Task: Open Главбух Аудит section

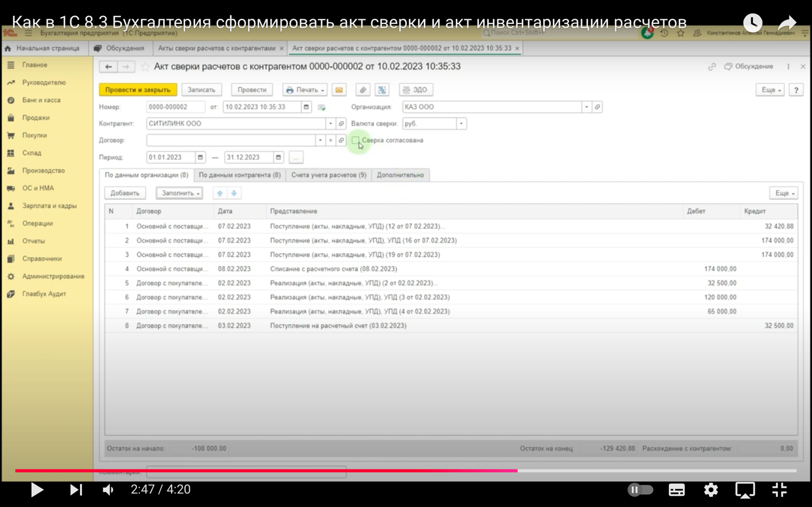Action: (44, 294)
